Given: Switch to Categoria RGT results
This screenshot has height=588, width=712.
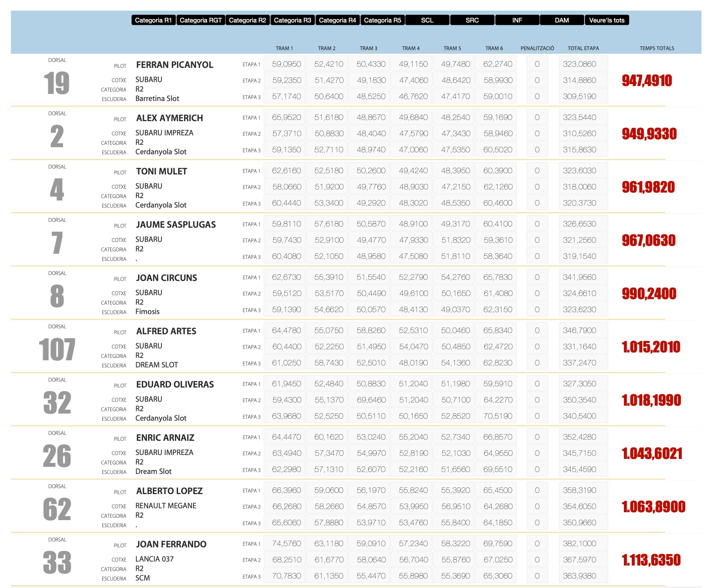Looking at the screenshot, I should point(201,20).
